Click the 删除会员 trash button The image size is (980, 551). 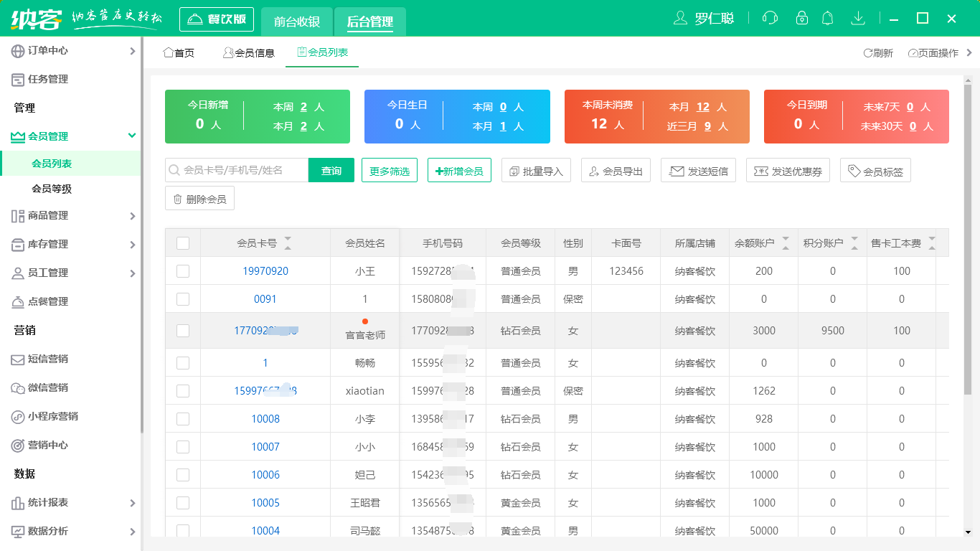(199, 199)
